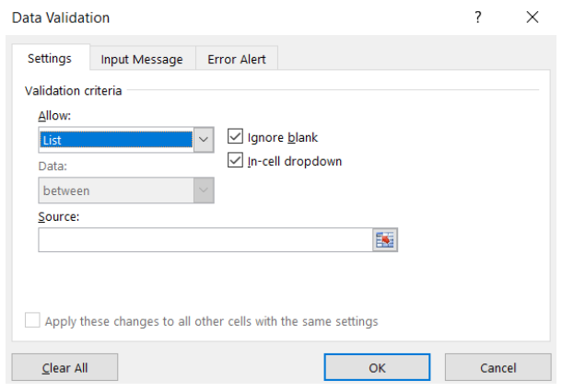Open help with the question mark icon

(478, 17)
